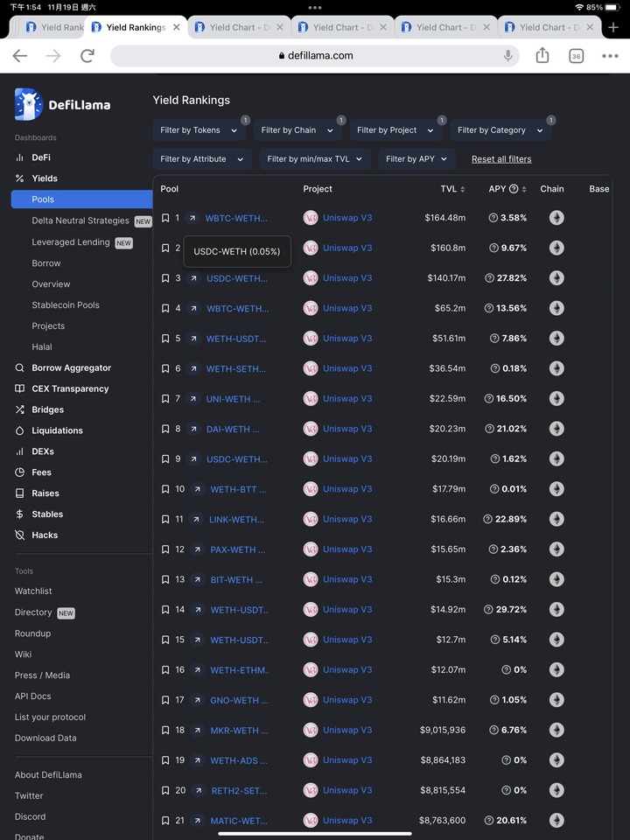Open the Download Data link
The width and height of the screenshot is (630, 840).
(45, 738)
